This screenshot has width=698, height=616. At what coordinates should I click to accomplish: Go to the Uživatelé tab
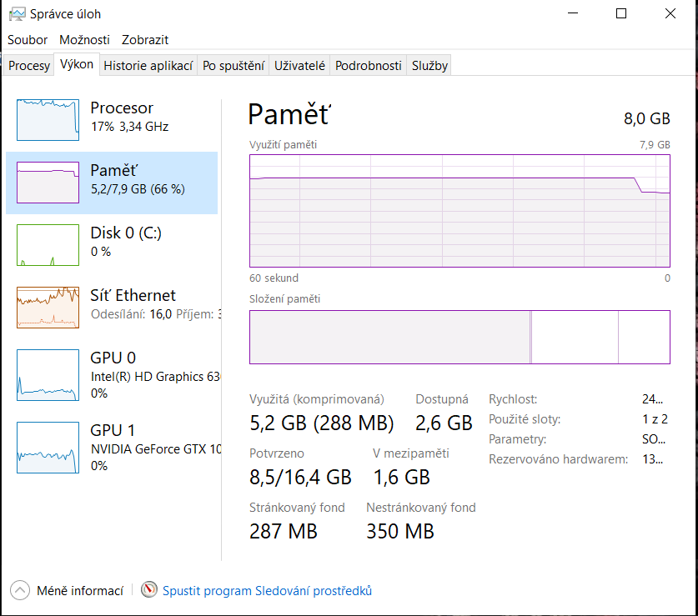[299, 66]
